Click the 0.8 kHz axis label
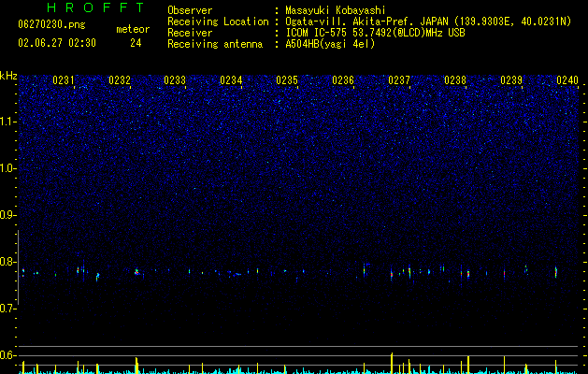588x374 pixels. click(x=8, y=262)
